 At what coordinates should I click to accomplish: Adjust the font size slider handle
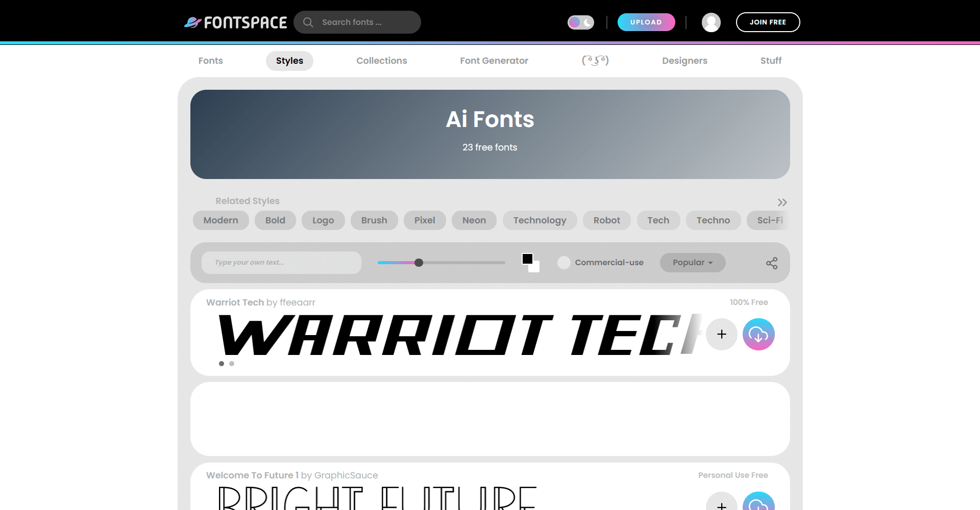pyautogui.click(x=419, y=263)
